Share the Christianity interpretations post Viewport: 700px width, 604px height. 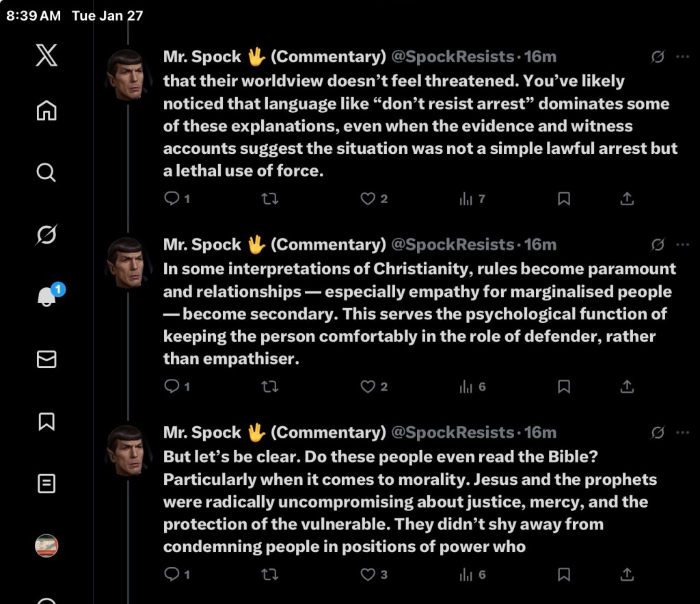(627, 387)
